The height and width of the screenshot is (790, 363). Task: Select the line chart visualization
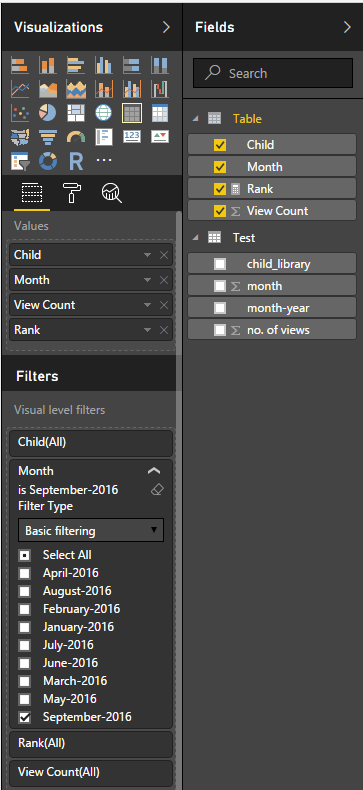(20, 89)
